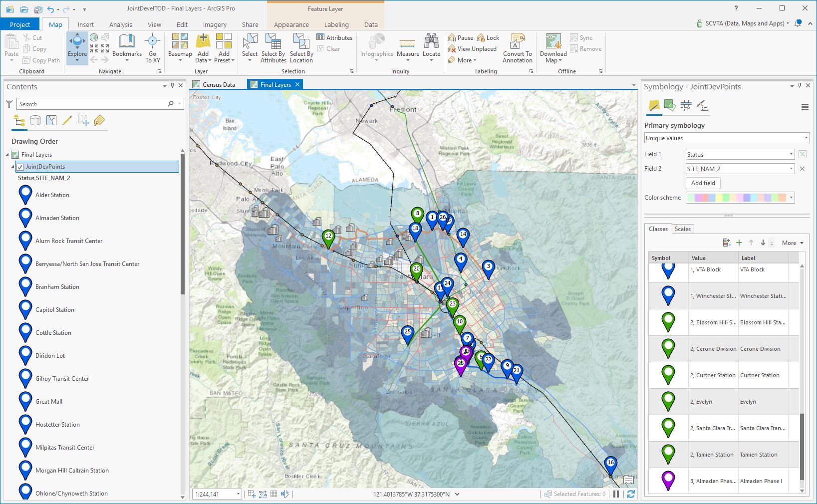Image resolution: width=817 pixels, height=504 pixels.
Task: Open the Symbology pane hamburger menu
Action: pyautogui.click(x=805, y=107)
